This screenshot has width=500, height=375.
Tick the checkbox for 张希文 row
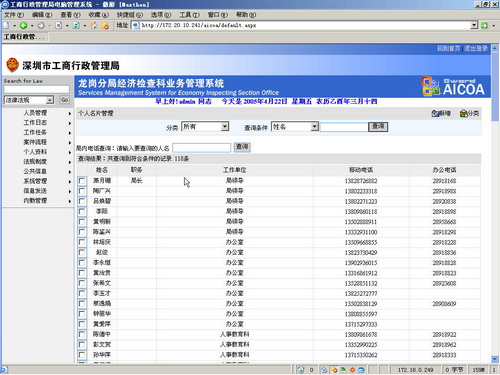click(82, 283)
